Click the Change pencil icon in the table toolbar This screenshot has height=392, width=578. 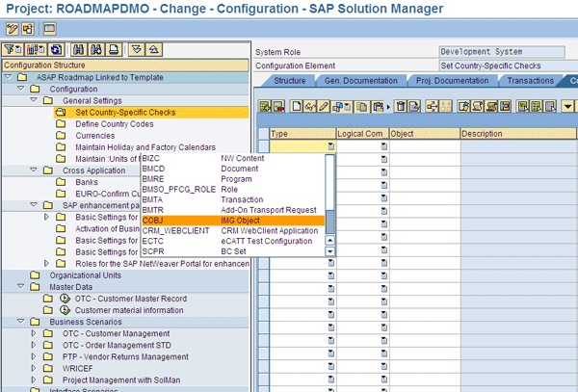point(324,107)
